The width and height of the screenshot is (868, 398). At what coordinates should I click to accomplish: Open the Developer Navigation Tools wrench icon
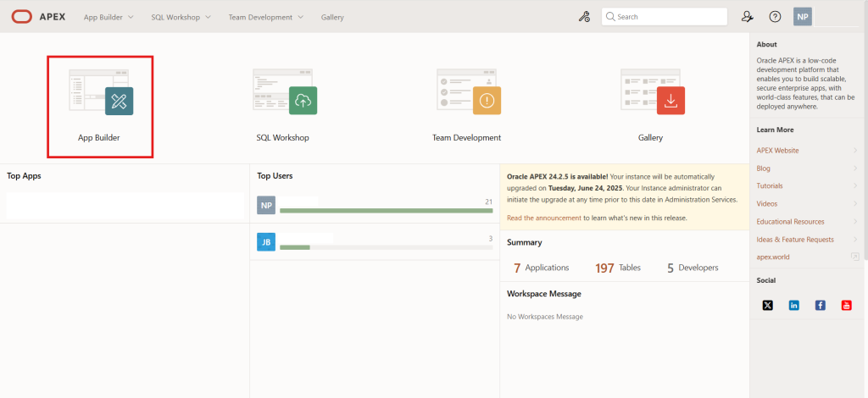point(584,17)
